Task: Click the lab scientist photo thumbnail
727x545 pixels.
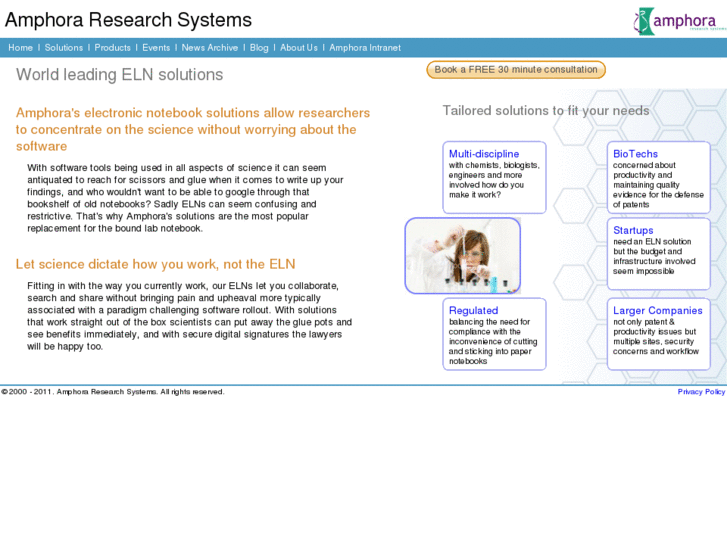Action: pos(463,256)
